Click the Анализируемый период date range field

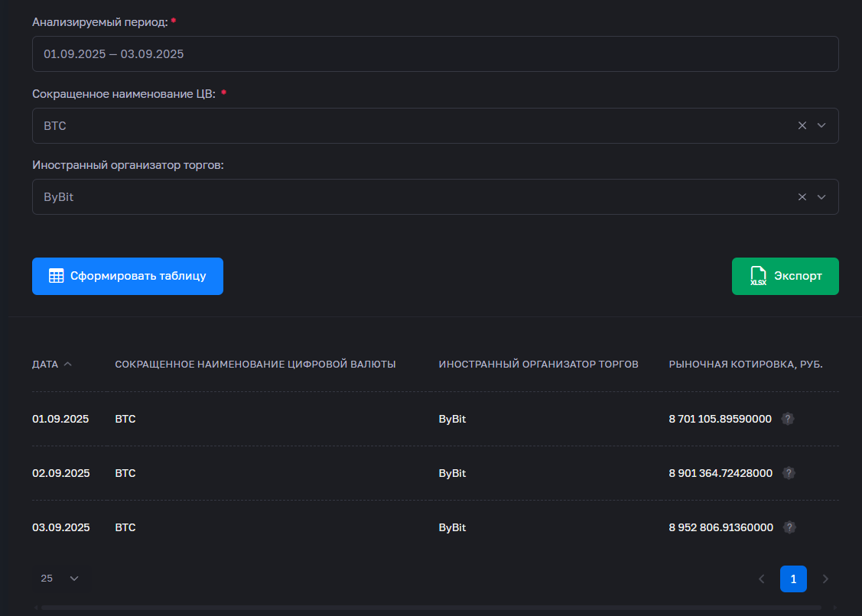click(x=434, y=54)
